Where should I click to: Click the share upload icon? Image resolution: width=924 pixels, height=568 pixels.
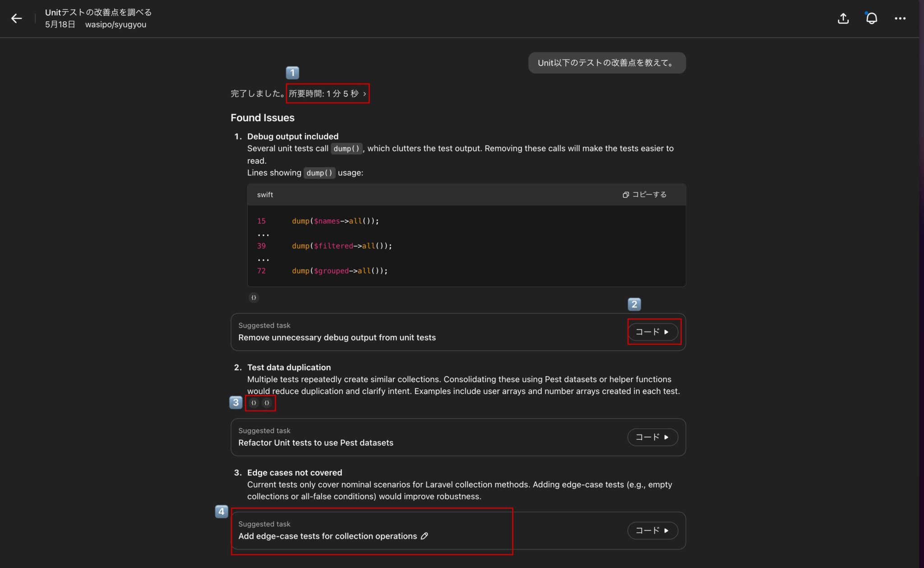[x=843, y=18]
